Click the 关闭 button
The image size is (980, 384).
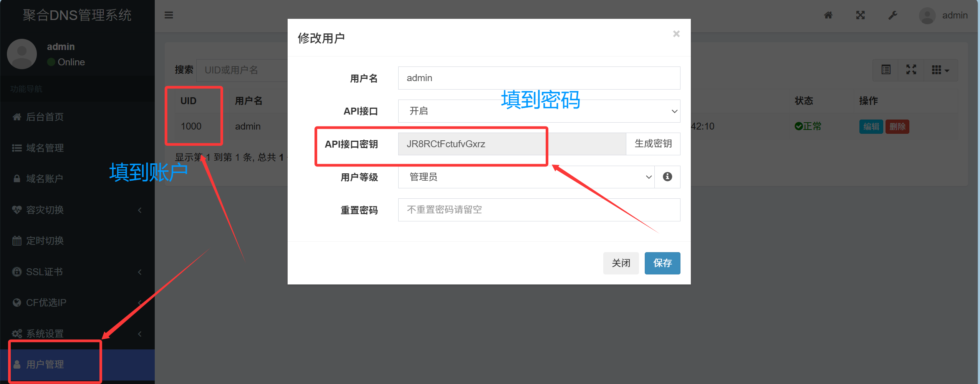coord(621,263)
